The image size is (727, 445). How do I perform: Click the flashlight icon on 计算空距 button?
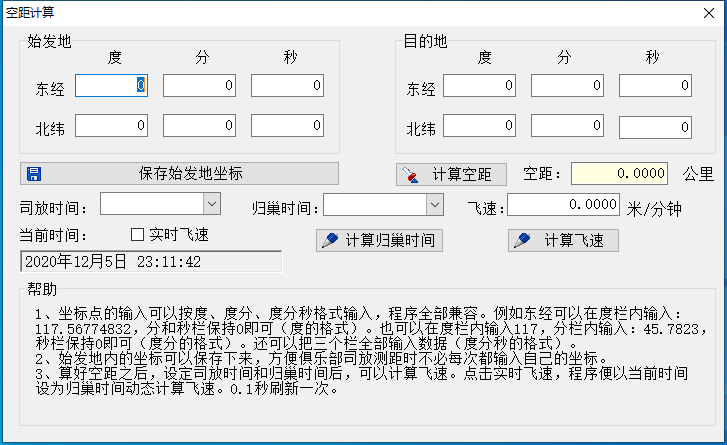coord(410,175)
